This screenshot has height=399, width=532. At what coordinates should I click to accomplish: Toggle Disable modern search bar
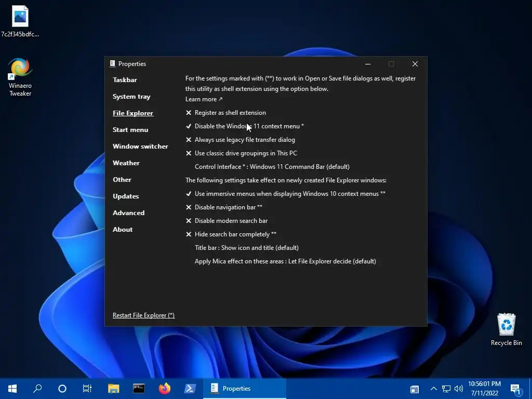pos(227,221)
